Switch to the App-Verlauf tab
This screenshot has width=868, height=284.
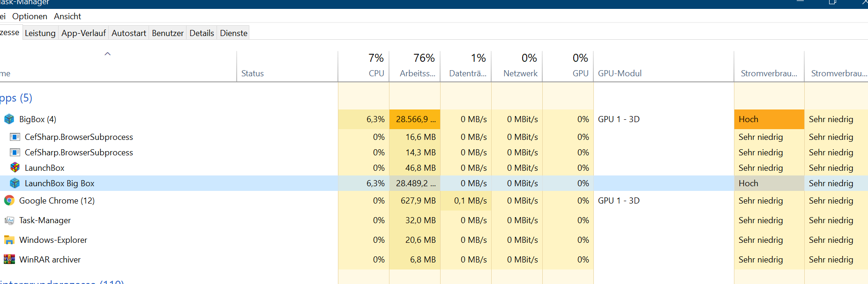83,33
